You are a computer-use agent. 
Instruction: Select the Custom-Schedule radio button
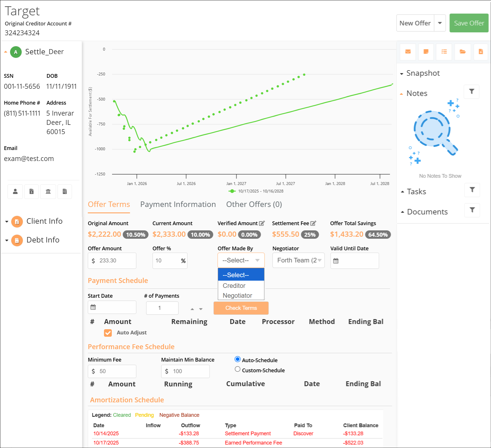click(x=237, y=369)
